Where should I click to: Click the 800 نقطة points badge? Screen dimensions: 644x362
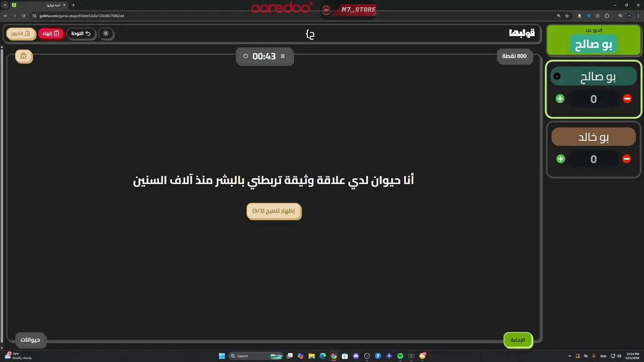click(515, 56)
